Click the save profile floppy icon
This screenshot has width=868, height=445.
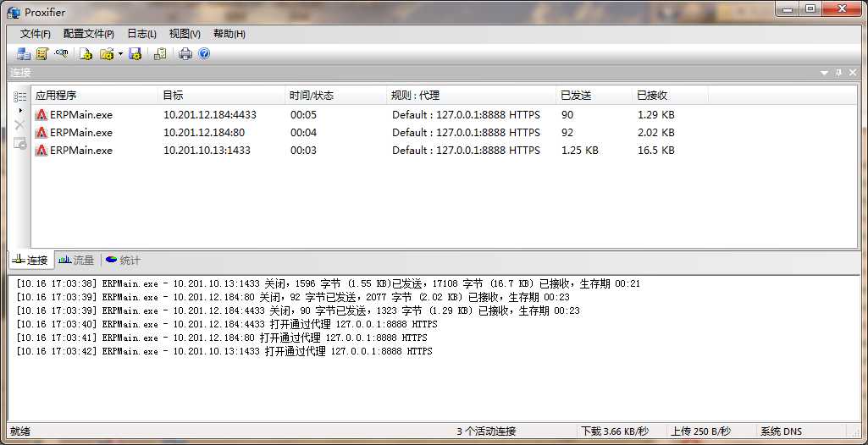coord(135,54)
